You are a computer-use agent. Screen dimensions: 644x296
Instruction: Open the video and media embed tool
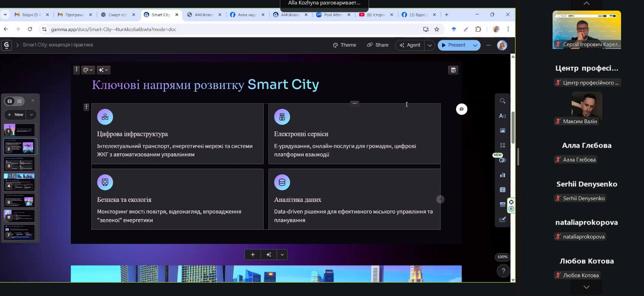[502, 190]
